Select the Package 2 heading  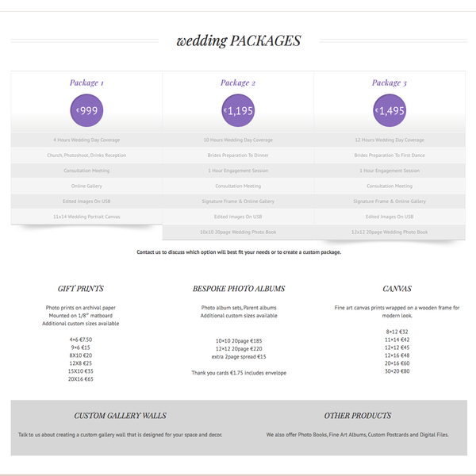pyautogui.click(x=238, y=83)
